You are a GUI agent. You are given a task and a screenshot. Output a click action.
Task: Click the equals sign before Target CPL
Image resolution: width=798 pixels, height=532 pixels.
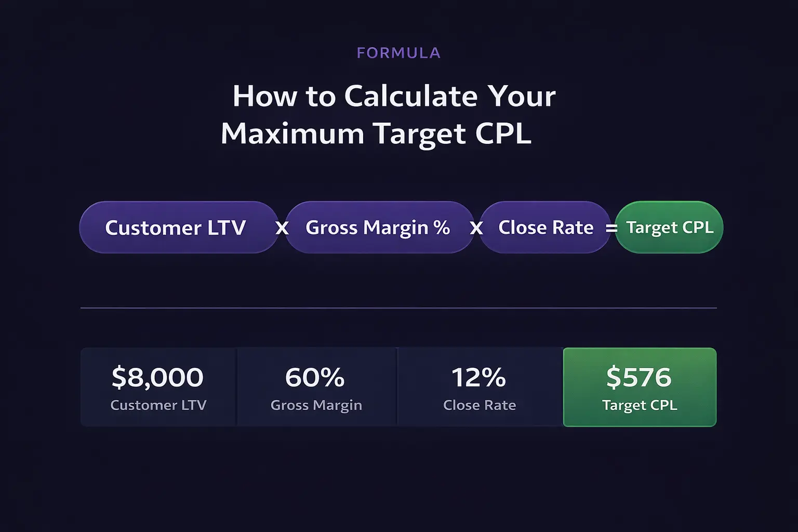tap(612, 228)
